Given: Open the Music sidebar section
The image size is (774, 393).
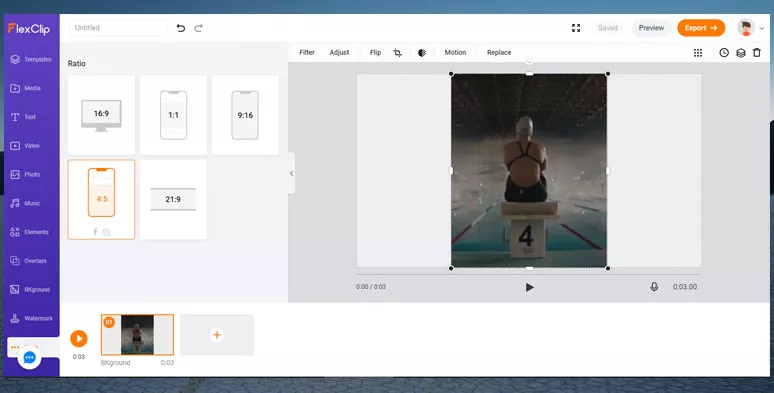Looking at the screenshot, I should pos(25,203).
